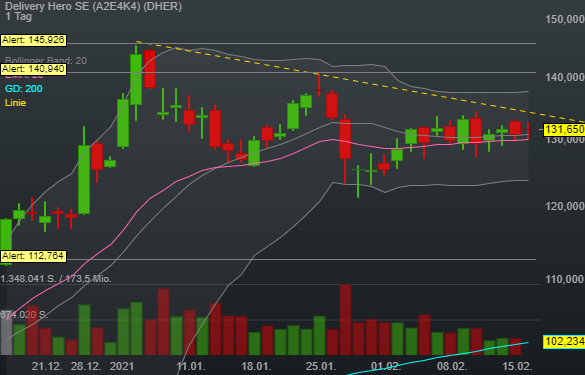Click the 140,000 price axis label
Viewport: 585px width, 375px height.
565,77
